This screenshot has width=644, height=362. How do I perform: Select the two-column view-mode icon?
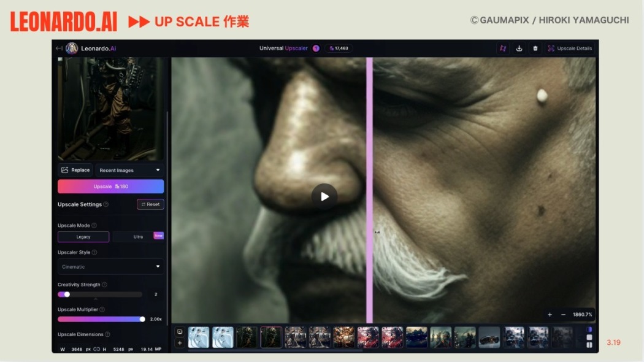click(589, 345)
